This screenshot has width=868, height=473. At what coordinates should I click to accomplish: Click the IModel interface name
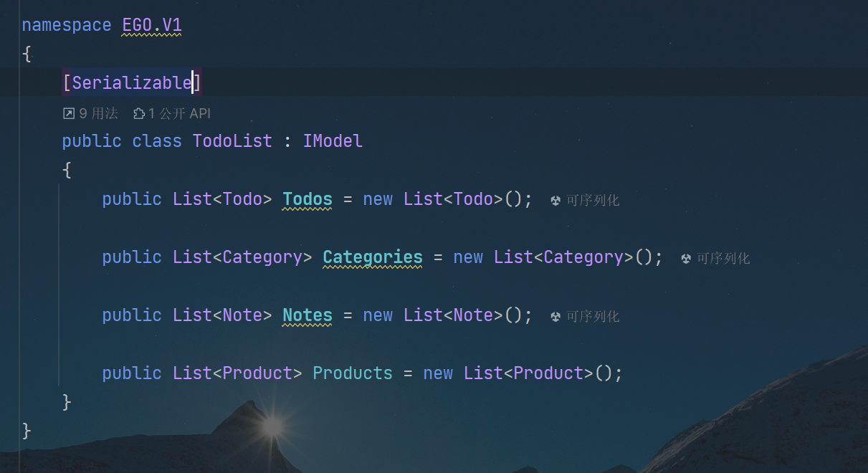pos(333,141)
